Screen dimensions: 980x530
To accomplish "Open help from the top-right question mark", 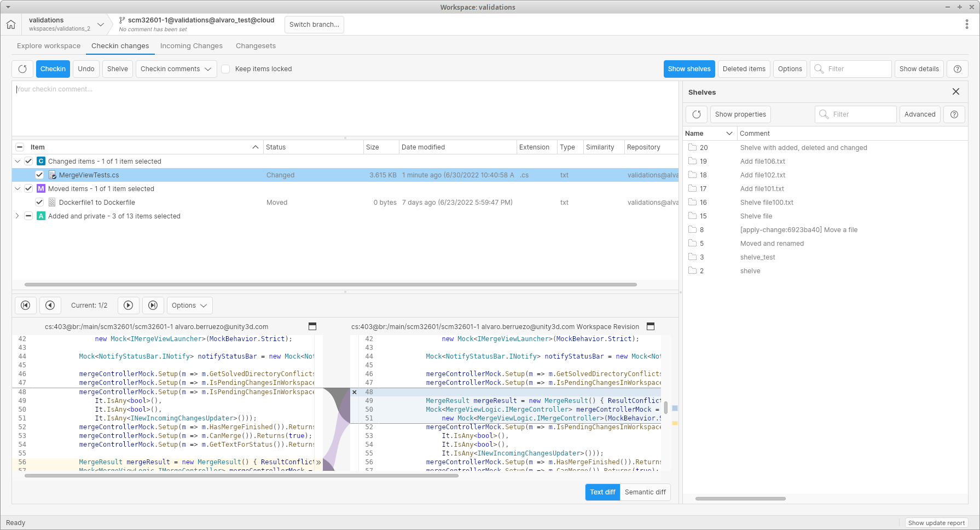I will point(957,69).
